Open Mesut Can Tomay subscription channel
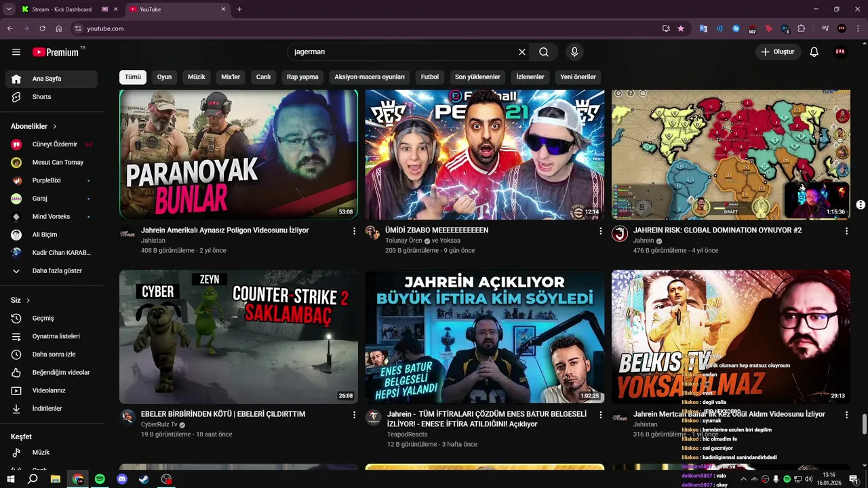The image size is (868, 488). pos(52,163)
